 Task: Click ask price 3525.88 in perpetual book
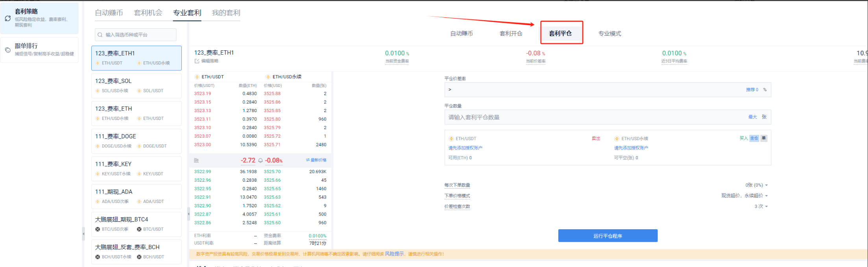[272, 94]
